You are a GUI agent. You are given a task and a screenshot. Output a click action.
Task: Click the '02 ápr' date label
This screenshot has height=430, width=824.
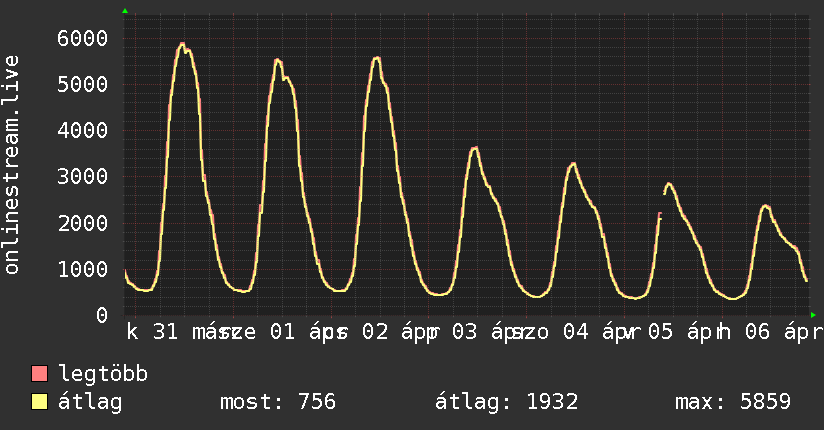[400, 332]
